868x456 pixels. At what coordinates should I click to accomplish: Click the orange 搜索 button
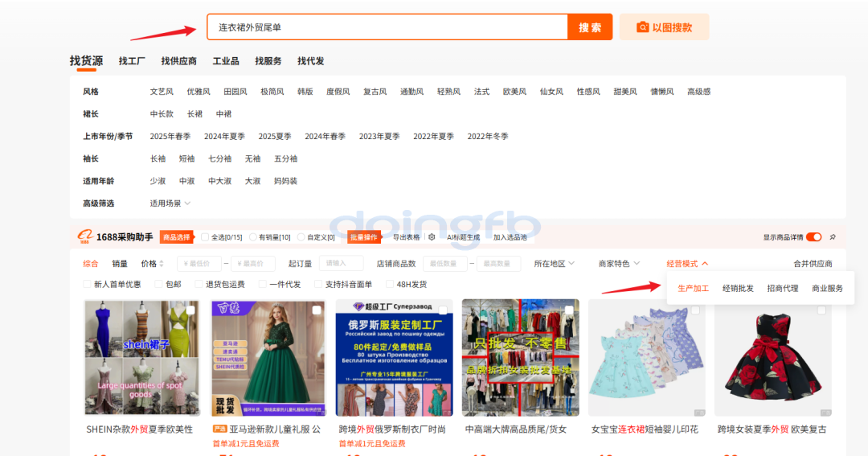(x=590, y=27)
